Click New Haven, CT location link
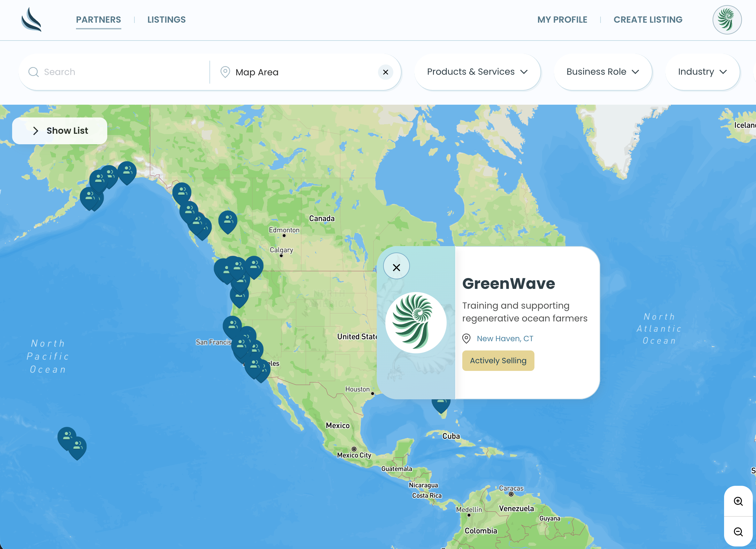756x549 pixels. pyautogui.click(x=505, y=338)
